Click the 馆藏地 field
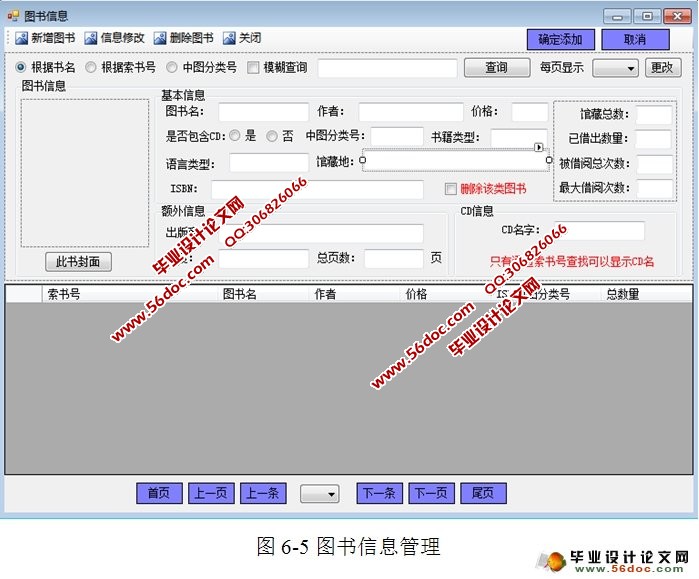Viewport: 699px width, 579px height. (x=456, y=160)
